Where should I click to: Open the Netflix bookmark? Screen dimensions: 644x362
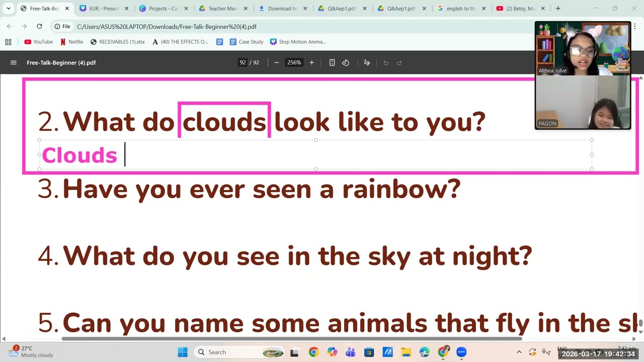(x=72, y=42)
